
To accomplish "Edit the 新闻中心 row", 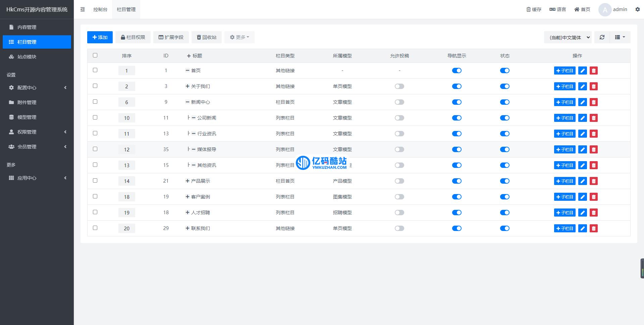I will tap(583, 102).
